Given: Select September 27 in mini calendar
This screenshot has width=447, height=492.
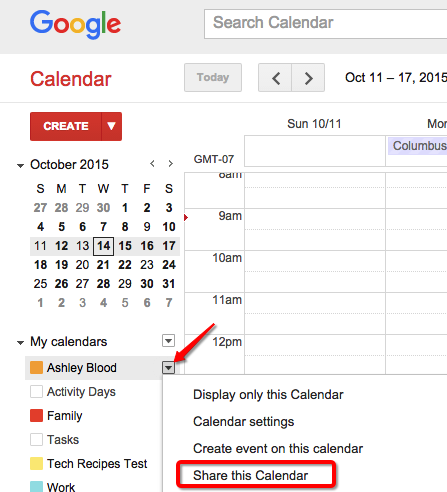Looking at the screenshot, I should click(40, 208).
